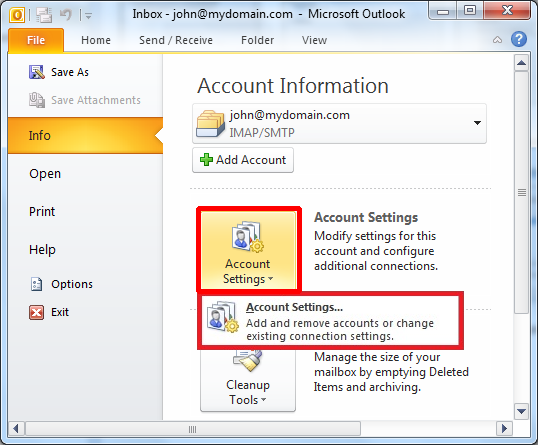Maximize the Outlook window
Viewport: 538px width, 445px height.
click(470, 11)
